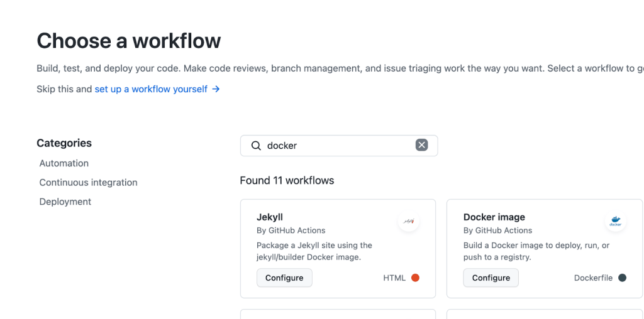This screenshot has height=319, width=644.
Task: Select the Continuous integration category
Action: point(88,183)
